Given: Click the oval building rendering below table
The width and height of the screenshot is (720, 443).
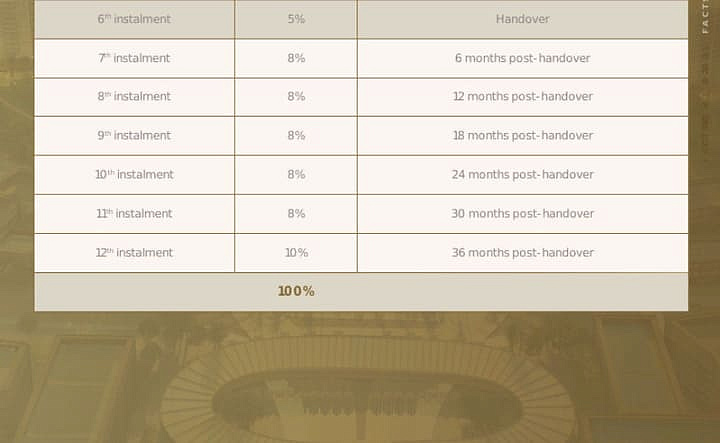Looking at the screenshot, I should pyautogui.click(x=367, y=395).
